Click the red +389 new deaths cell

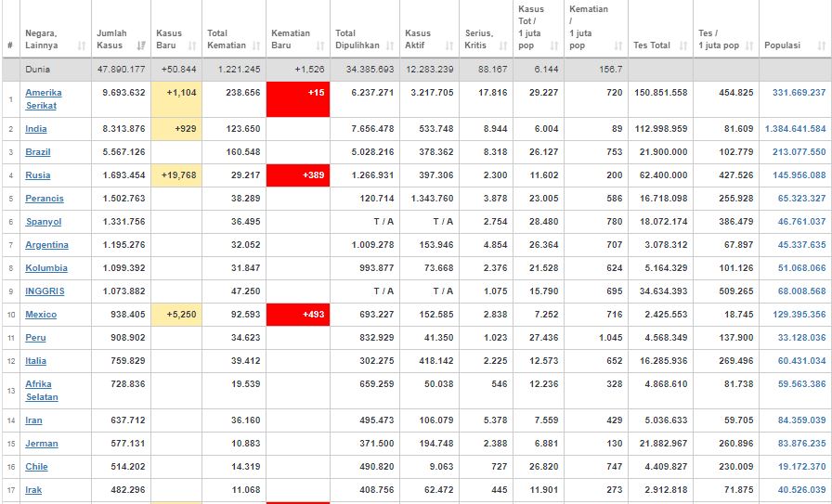click(x=298, y=175)
